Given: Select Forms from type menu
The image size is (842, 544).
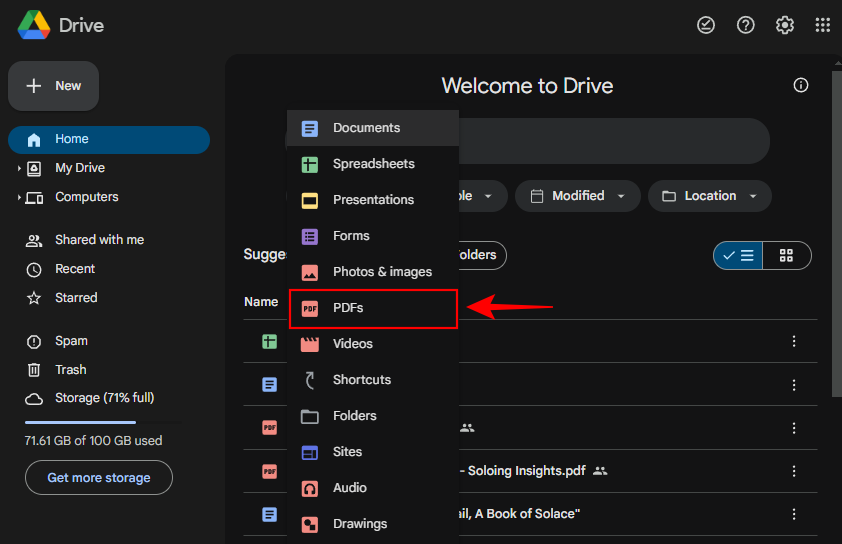Looking at the screenshot, I should pos(373,236).
